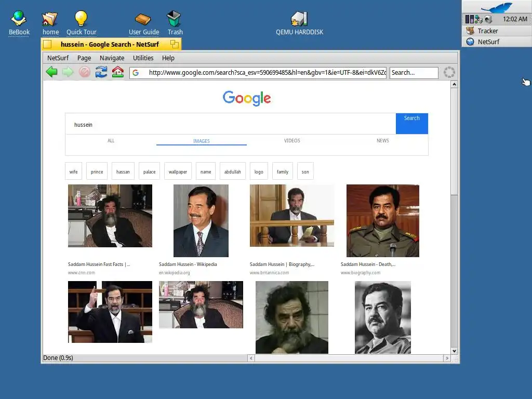Stop page loading with red icon
This screenshot has width=532, height=399.
(x=85, y=72)
